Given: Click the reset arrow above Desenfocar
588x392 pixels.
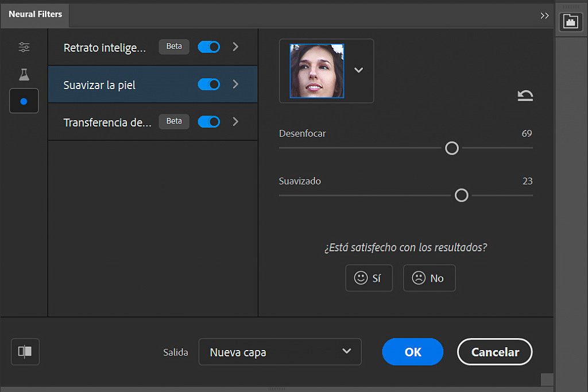Looking at the screenshot, I should (x=525, y=96).
